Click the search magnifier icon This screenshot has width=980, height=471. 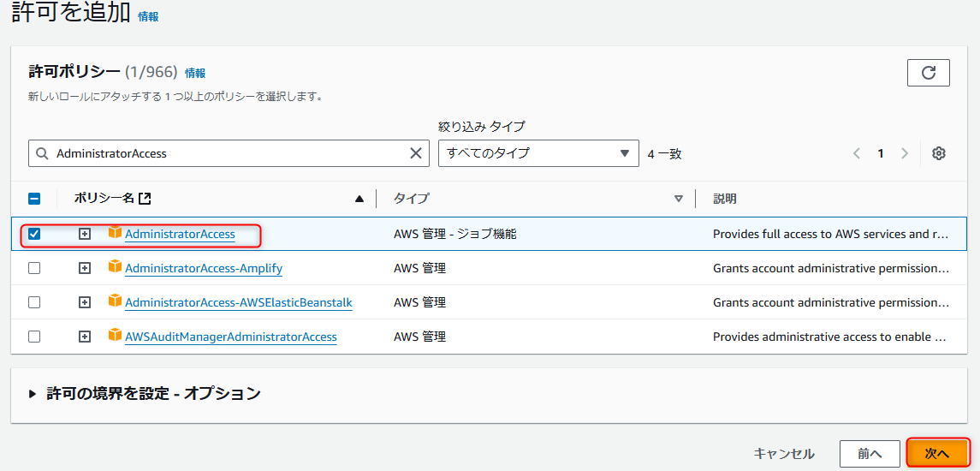pyautogui.click(x=43, y=153)
